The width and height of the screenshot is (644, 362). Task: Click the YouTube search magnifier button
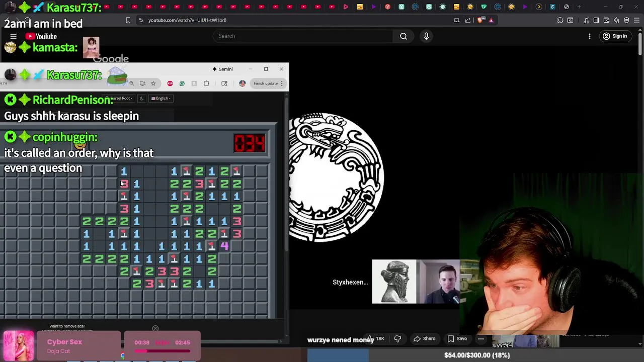(x=404, y=36)
